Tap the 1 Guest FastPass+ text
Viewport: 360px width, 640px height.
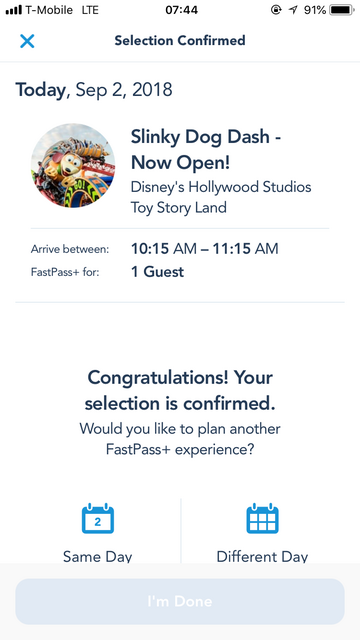157,272
